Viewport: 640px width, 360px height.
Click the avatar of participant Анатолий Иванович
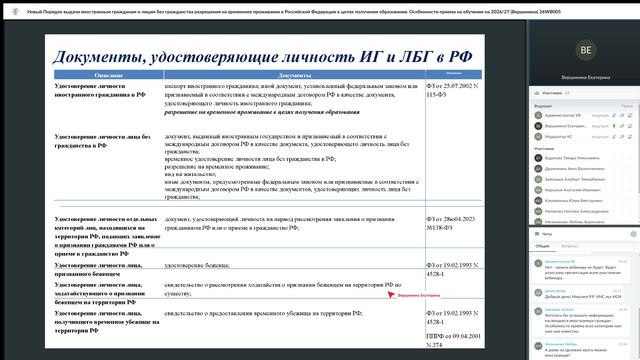click(538, 190)
